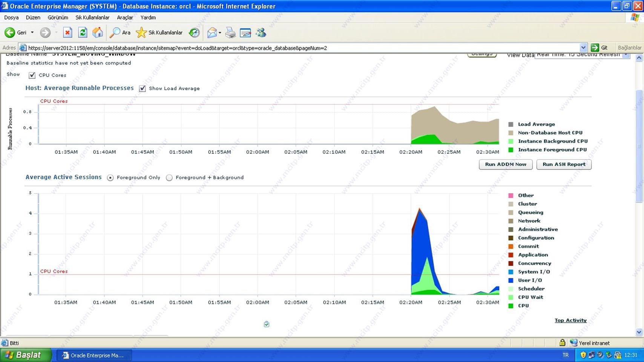Click the CPU Wait legend swatch
The image size is (644, 362).
point(511,297)
